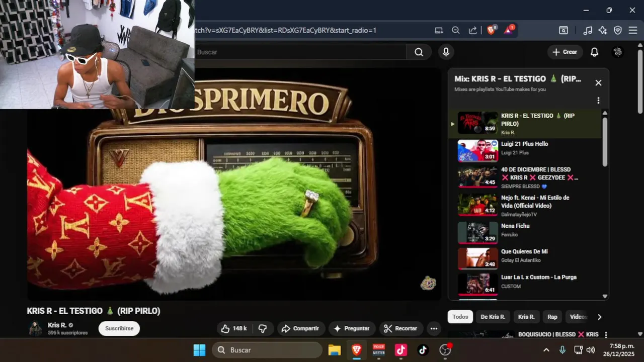The height and width of the screenshot is (362, 644).
Task: Open options for BOQUISUCIO BLESSD suggested video
Action: click(x=606, y=335)
